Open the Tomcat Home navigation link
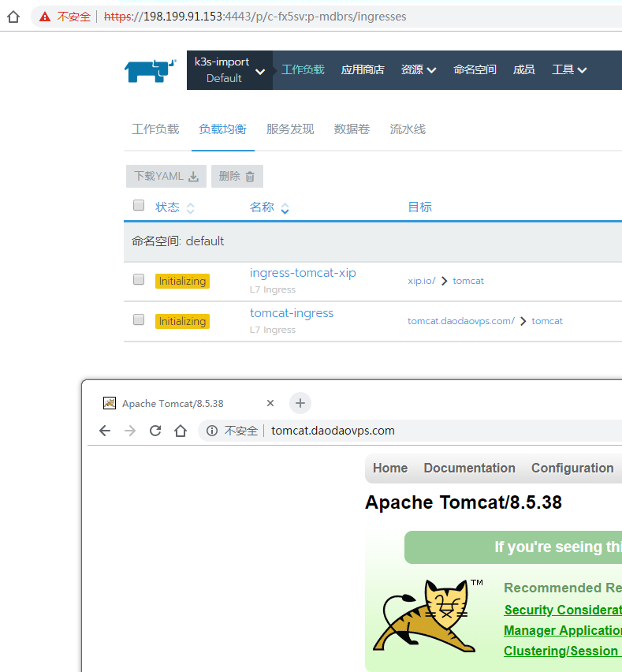The height and width of the screenshot is (672, 622). [390, 468]
